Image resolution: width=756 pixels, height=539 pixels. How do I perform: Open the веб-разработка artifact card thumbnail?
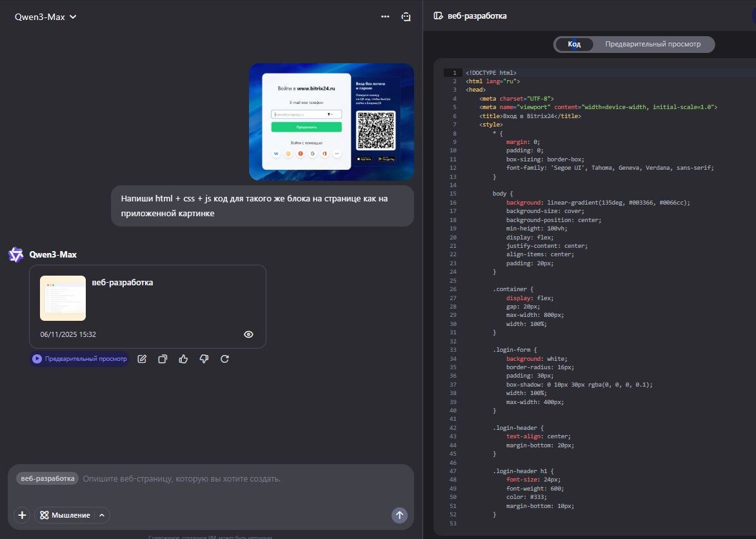click(63, 298)
